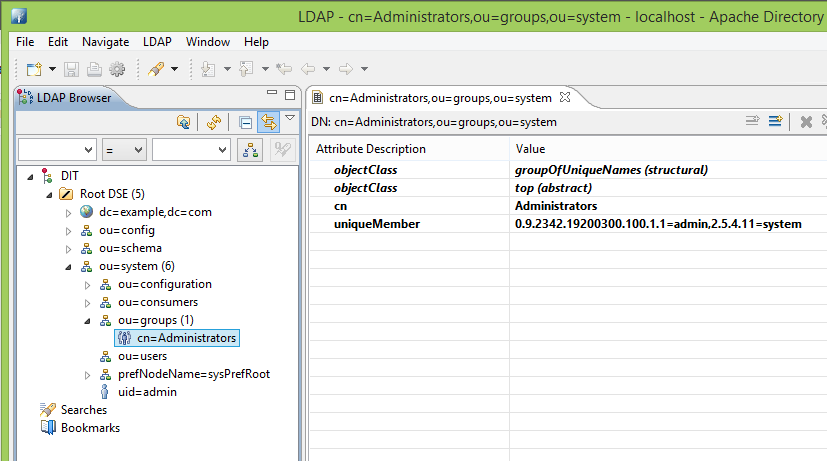The height and width of the screenshot is (461, 827).
Task: Click the Forward navigation arrow icon
Action: tap(345, 69)
